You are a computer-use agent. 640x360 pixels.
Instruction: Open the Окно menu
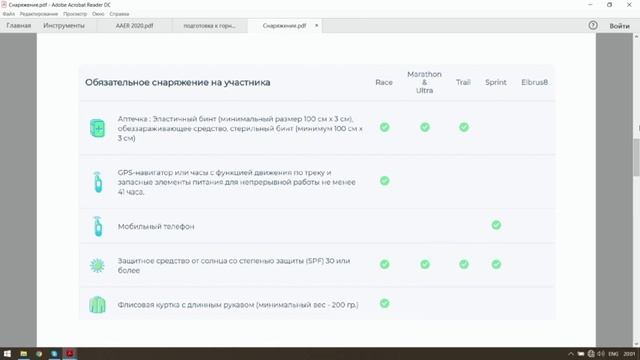98,14
